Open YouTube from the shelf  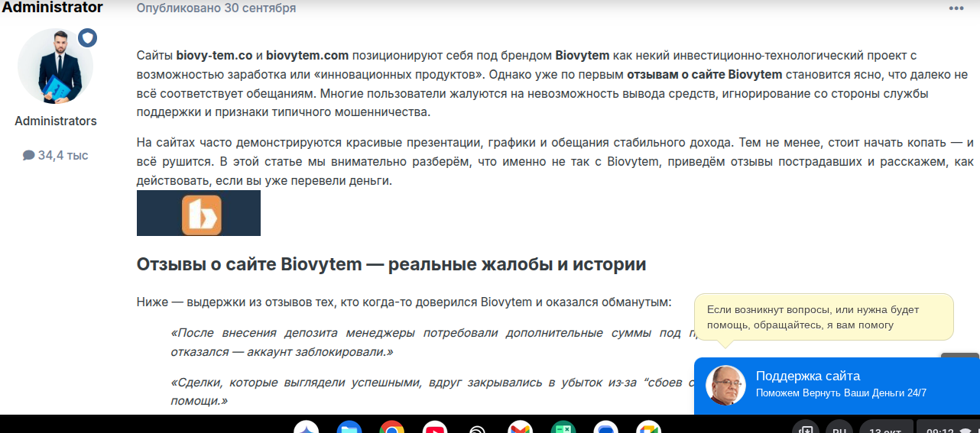point(435,428)
